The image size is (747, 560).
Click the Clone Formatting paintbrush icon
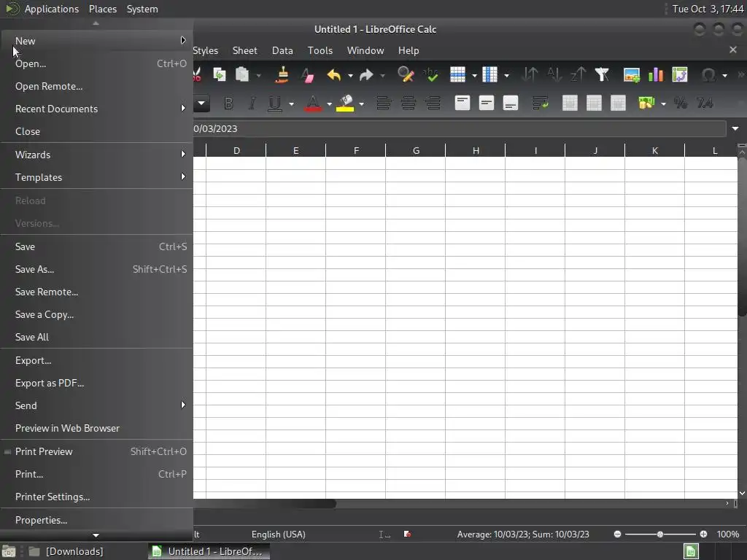[282, 75]
